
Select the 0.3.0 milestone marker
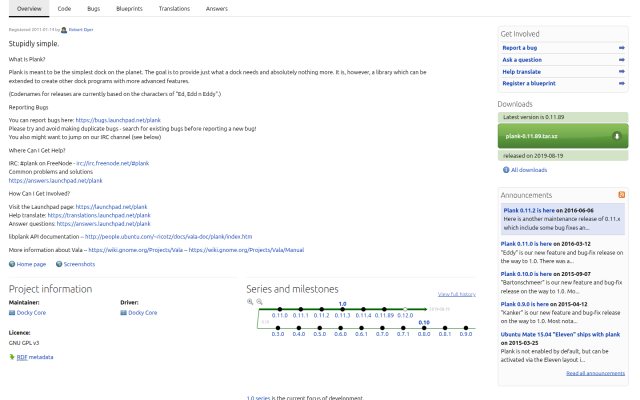278,328
